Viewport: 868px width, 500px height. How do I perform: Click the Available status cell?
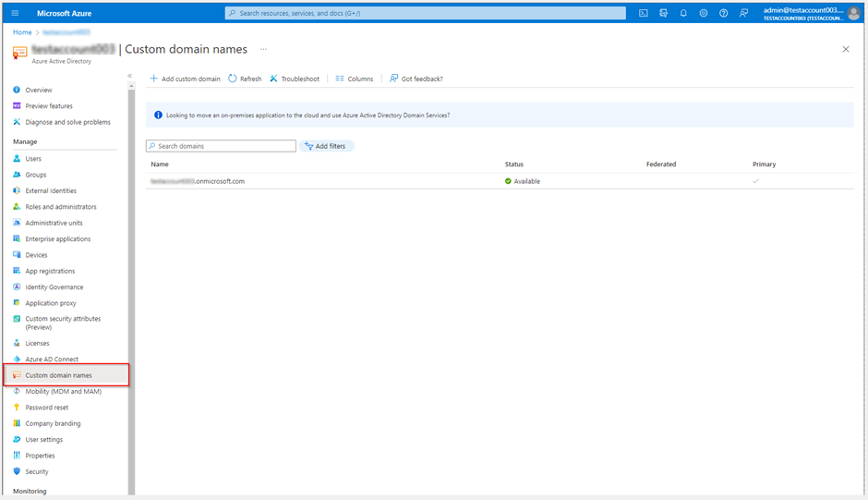click(x=523, y=181)
